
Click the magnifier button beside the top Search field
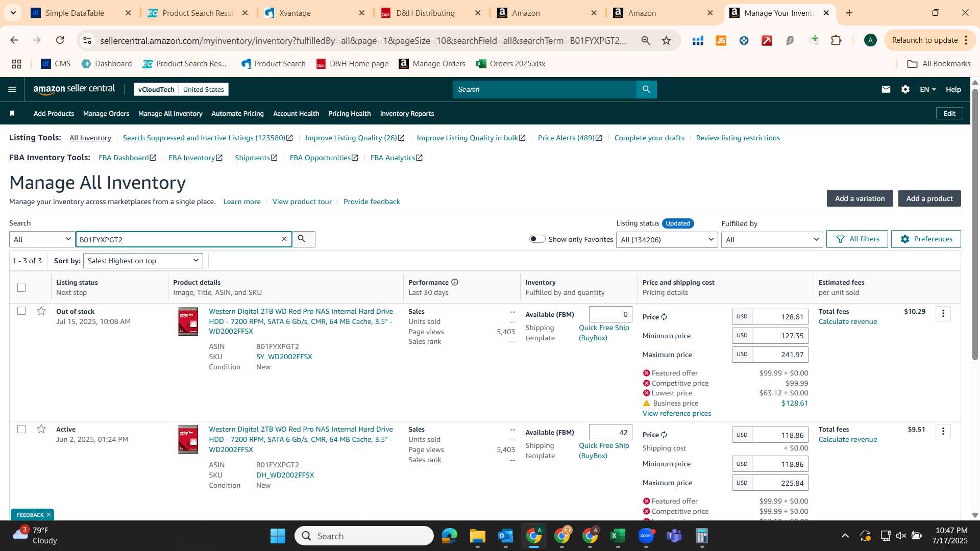(x=646, y=89)
